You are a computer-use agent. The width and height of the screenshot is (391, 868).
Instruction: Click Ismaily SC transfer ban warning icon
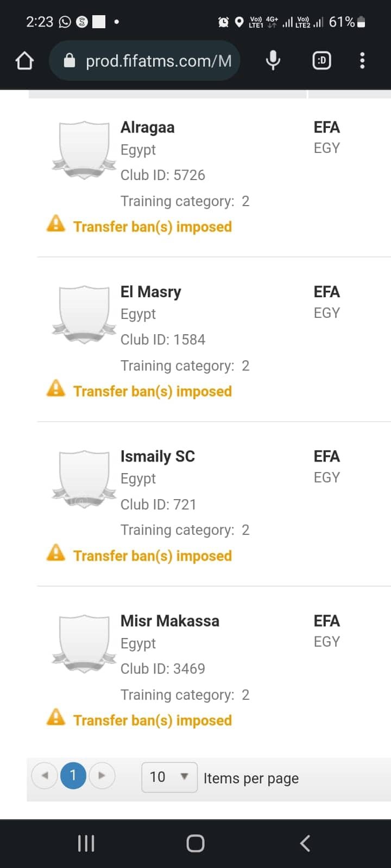[56, 553]
